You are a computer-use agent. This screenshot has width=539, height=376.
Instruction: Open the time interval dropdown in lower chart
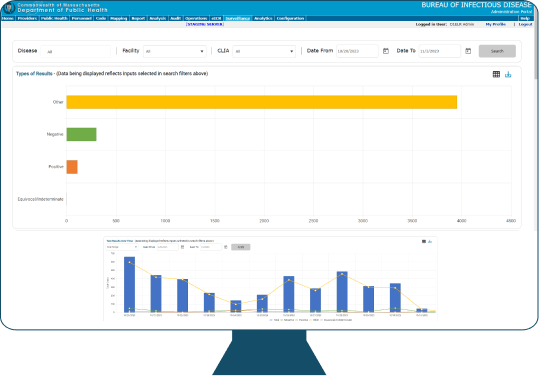click(x=122, y=247)
